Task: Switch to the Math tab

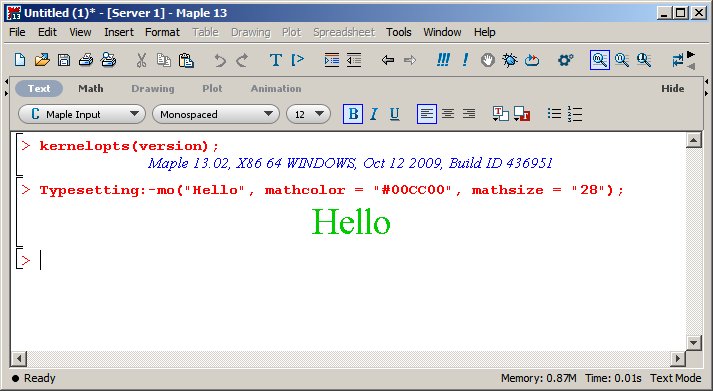Action: tap(90, 89)
